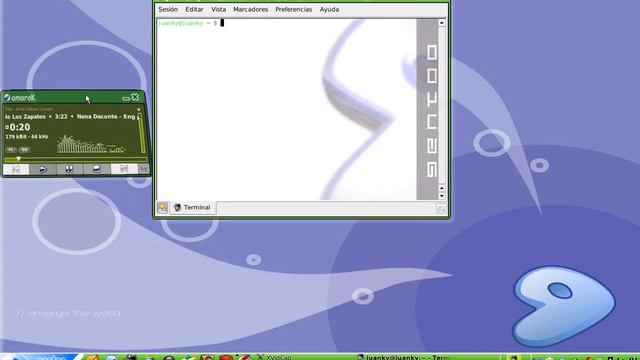Viewport: 640px width, 360px height.
Task: Stop playback in amaroK player
Action: point(97,169)
